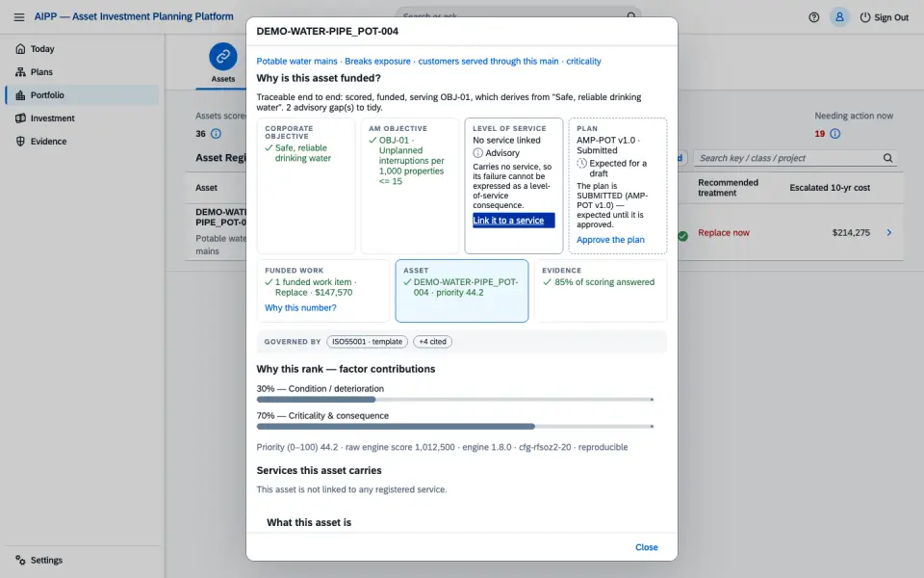Click the ISO55001 · template chip
This screenshot has width=924, height=578.
tap(367, 341)
